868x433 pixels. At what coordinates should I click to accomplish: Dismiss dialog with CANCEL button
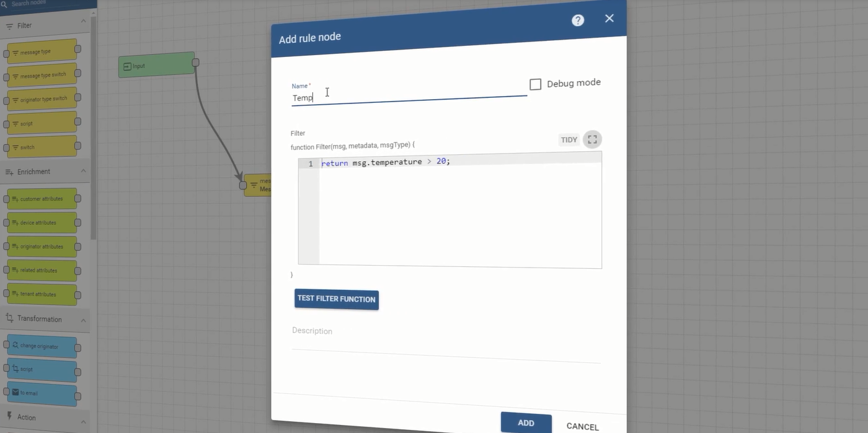tap(582, 426)
